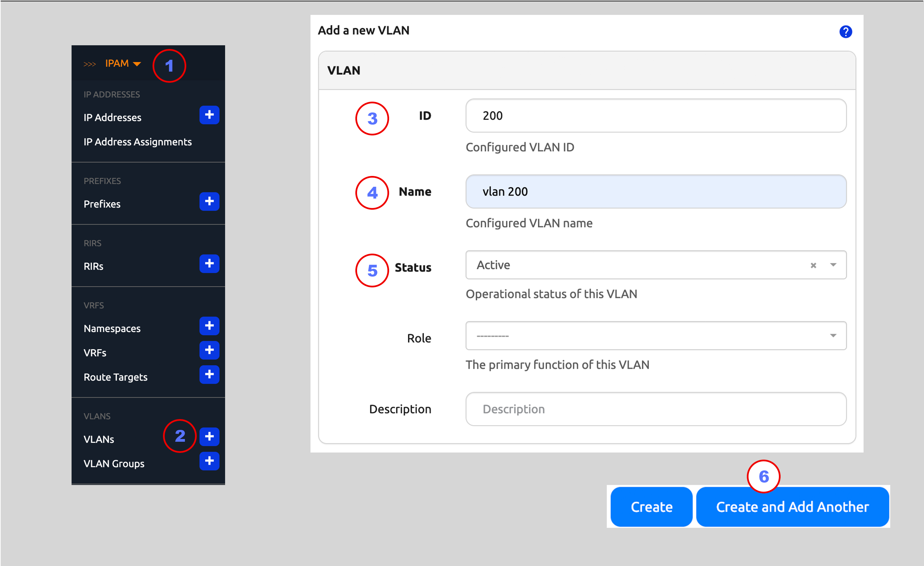Click the Create button
This screenshot has height=566, width=924.
pyautogui.click(x=651, y=507)
